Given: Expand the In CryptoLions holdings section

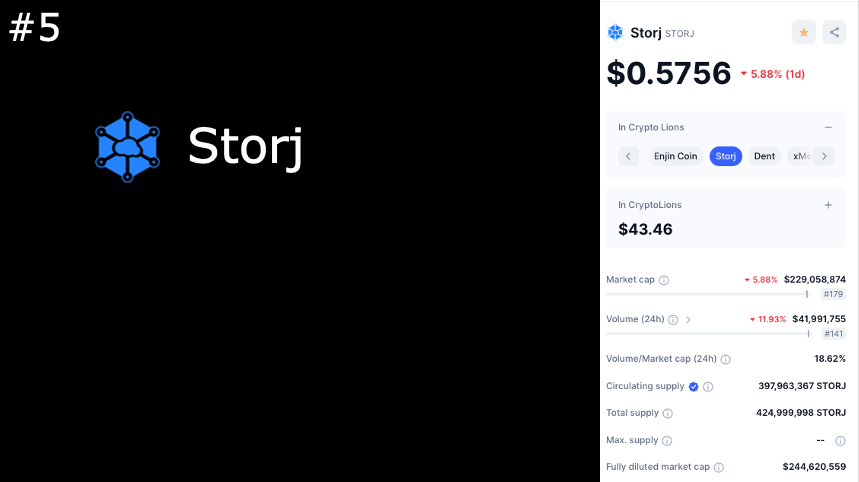Looking at the screenshot, I should [828, 205].
